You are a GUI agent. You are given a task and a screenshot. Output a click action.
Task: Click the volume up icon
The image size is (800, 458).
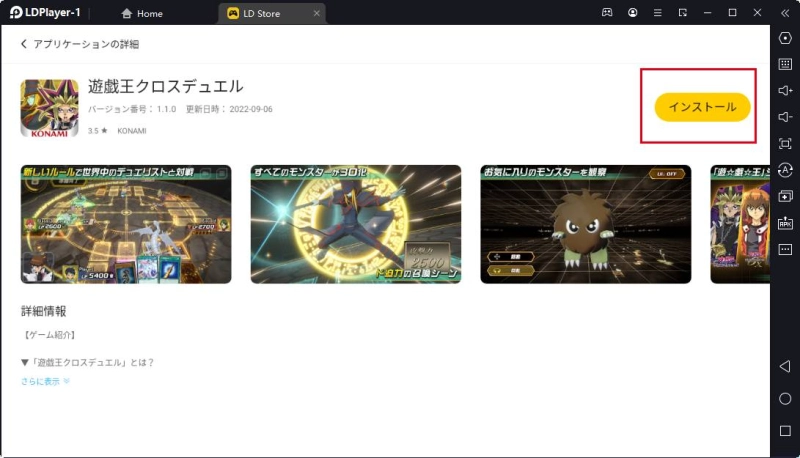click(x=785, y=90)
